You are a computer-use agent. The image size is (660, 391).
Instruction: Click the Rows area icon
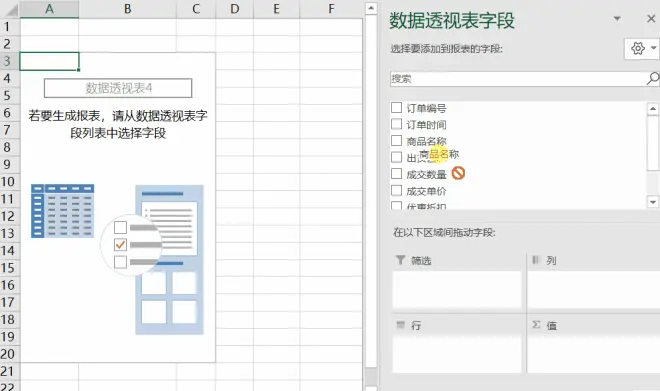(x=401, y=325)
